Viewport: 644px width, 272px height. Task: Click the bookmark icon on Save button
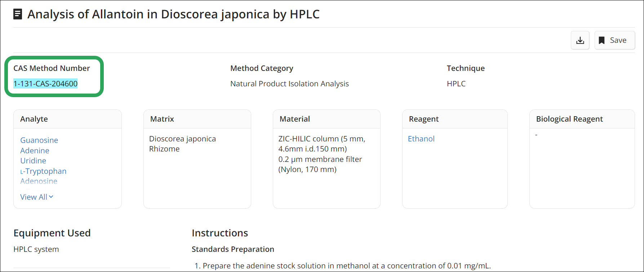click(x=601, y=40)
